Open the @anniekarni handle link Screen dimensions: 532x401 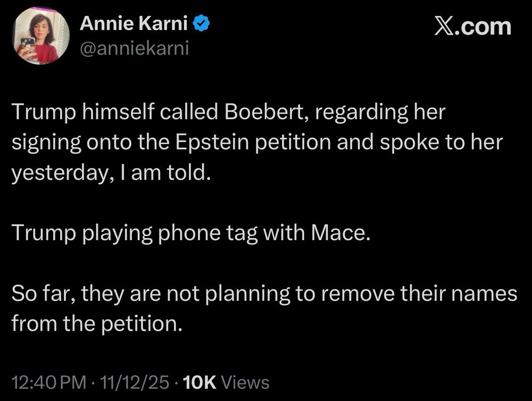tap(134, 49)
